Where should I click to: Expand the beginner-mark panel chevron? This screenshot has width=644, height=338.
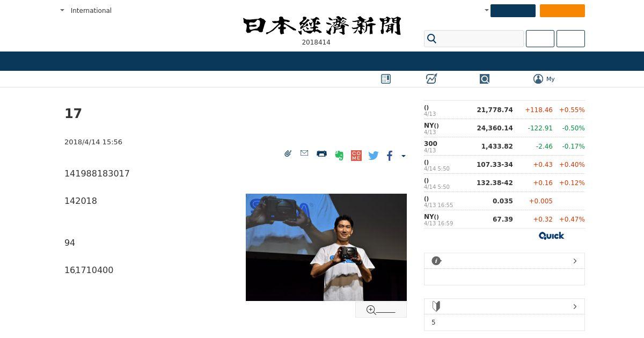(575, 306)
